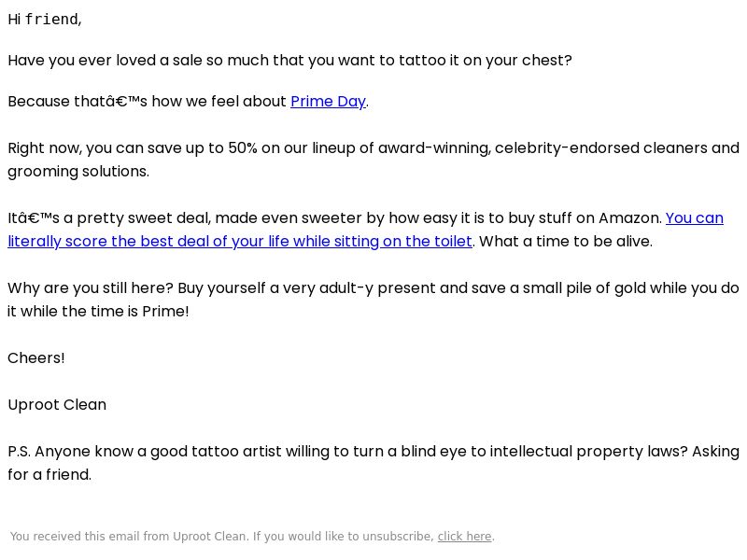This screenshot has width=747, height=560.
Task: Click 'What a time to be alive.' text
Action: (566, 242)
